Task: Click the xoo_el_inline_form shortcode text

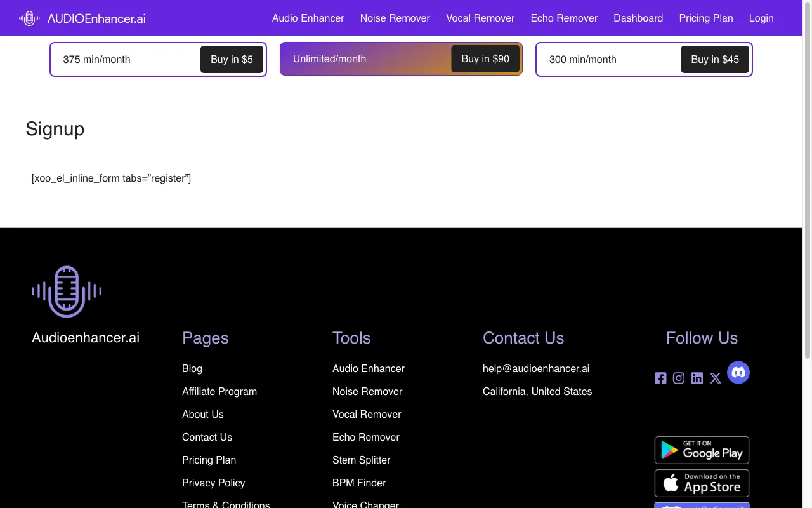Action: click(x=112, y=178)
